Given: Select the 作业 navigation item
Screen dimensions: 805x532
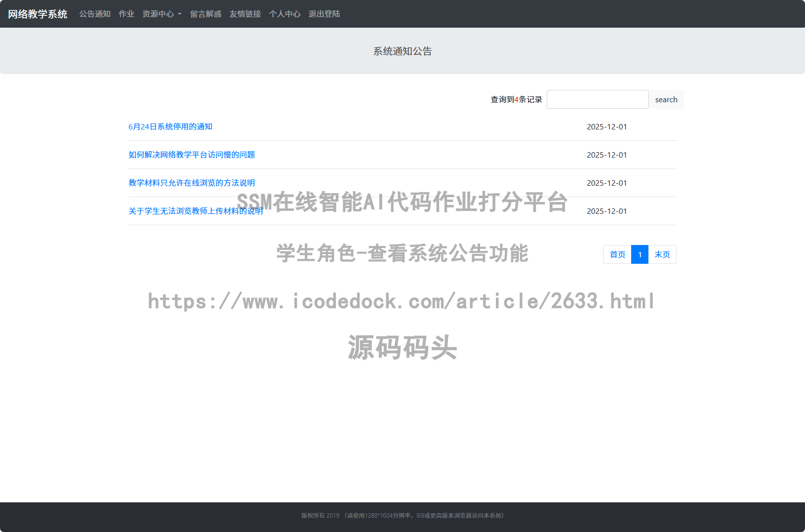Looking at the screenshot, I should [126, 14].
